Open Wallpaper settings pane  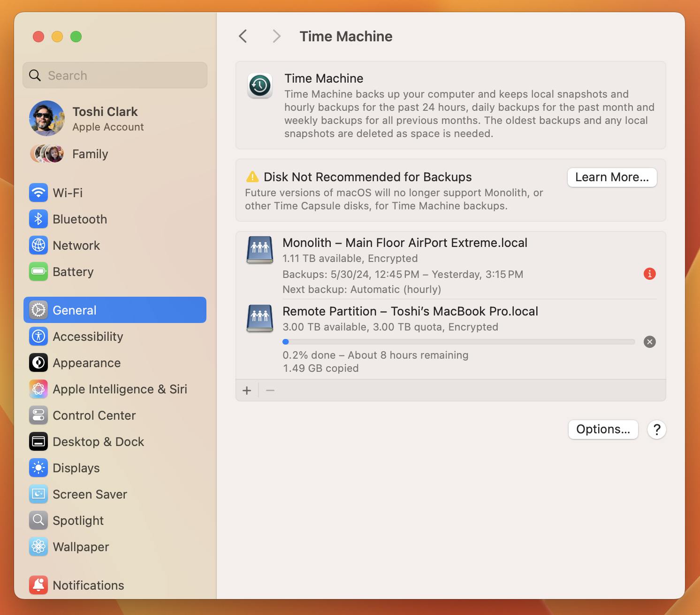(x=115, y=546)
